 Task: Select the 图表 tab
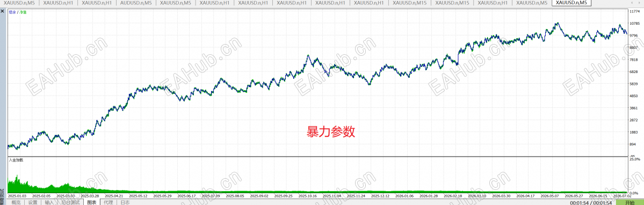[92, 202]
